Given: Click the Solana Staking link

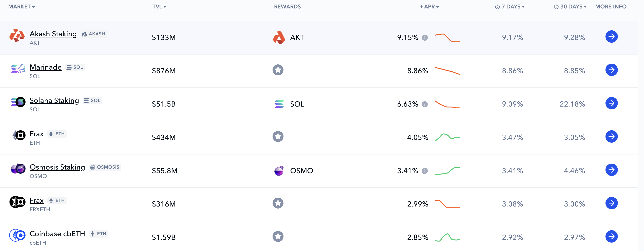Looking at the screenshot, I should [x=54, y=100].
